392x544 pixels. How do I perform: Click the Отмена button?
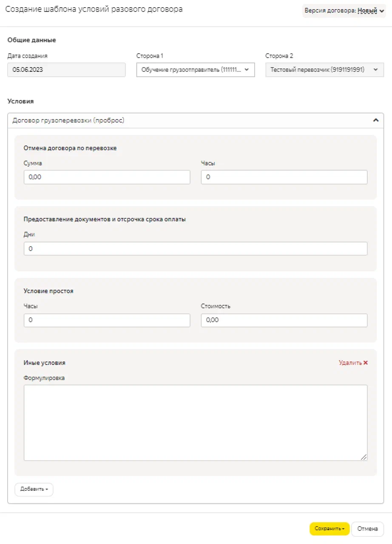(367, 529)
